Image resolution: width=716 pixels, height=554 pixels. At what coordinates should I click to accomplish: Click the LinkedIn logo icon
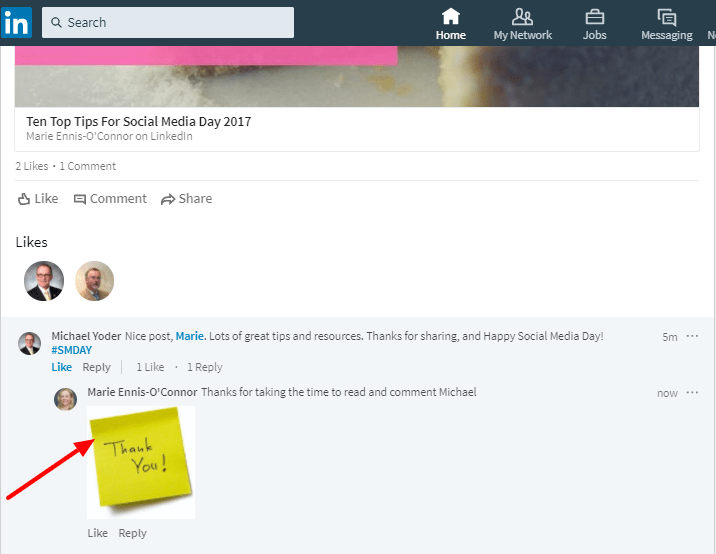(x=16, y=22)
